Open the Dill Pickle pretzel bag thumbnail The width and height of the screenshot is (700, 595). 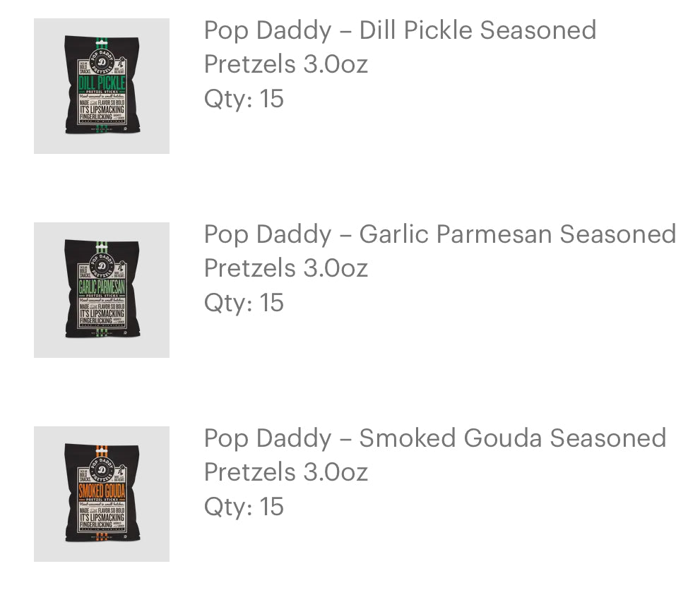pyautogui.click(x=102, y=86)
